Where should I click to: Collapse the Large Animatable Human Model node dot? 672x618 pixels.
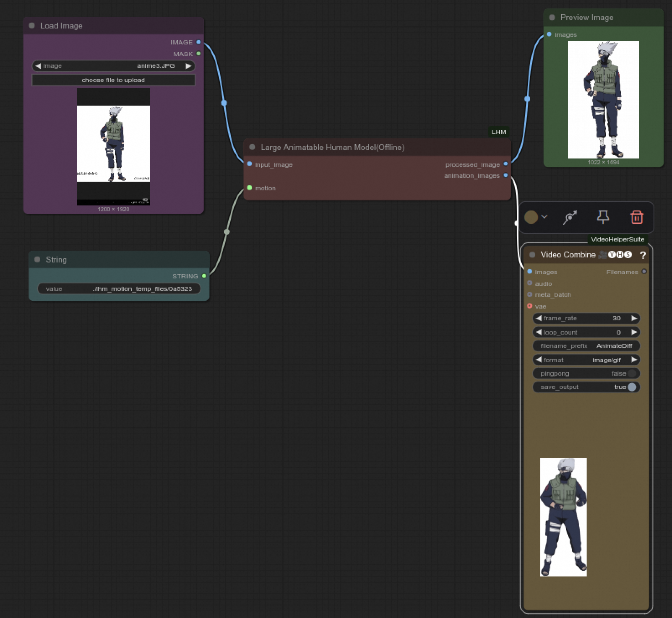(252, 147)
